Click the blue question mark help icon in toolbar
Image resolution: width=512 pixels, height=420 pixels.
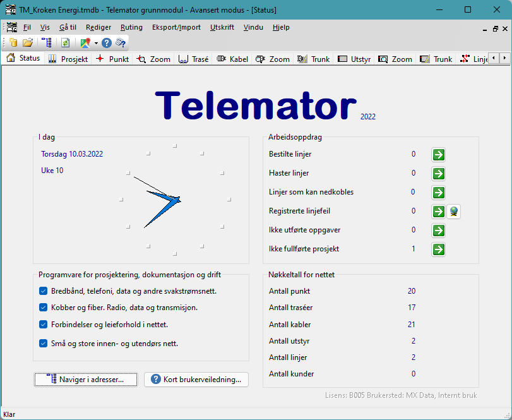click(107, 43)
